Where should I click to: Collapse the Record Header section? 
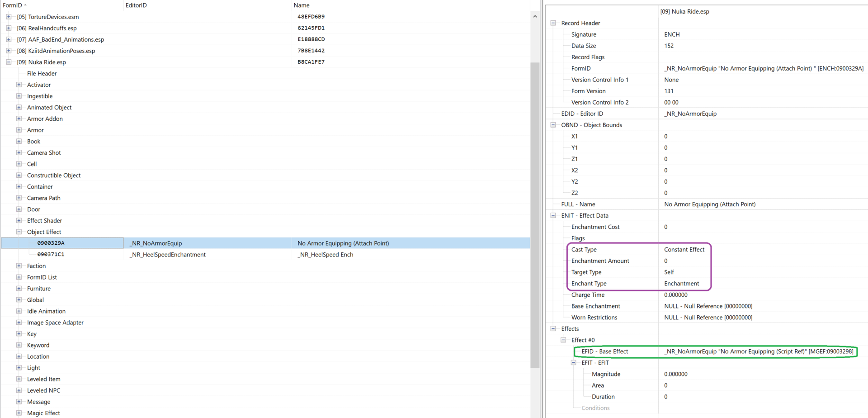coord(553,23)
